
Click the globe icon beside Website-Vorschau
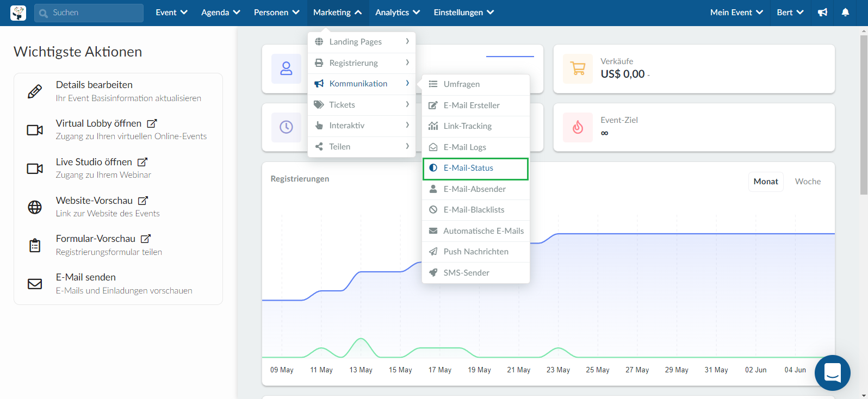(x=35, y=207)
